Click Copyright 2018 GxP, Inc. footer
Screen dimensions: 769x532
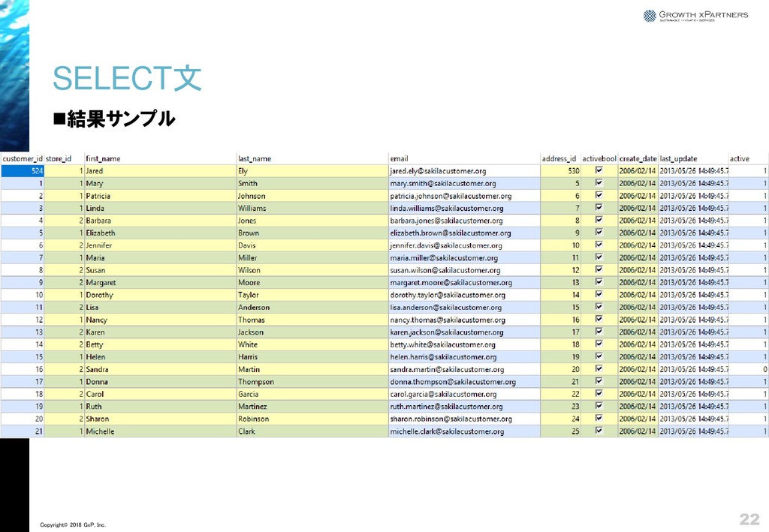coord(73,524)
